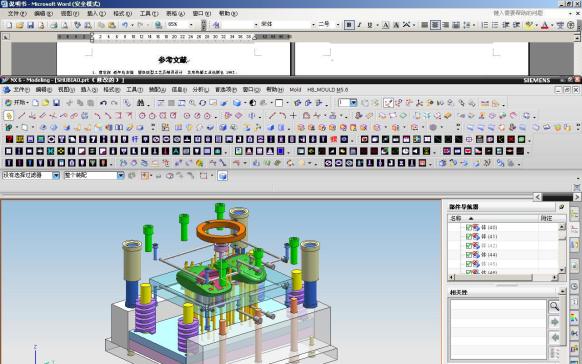Screen dimensions: 582x364
Task: Open NX work layer number dropdown
Action: [353, 102]
